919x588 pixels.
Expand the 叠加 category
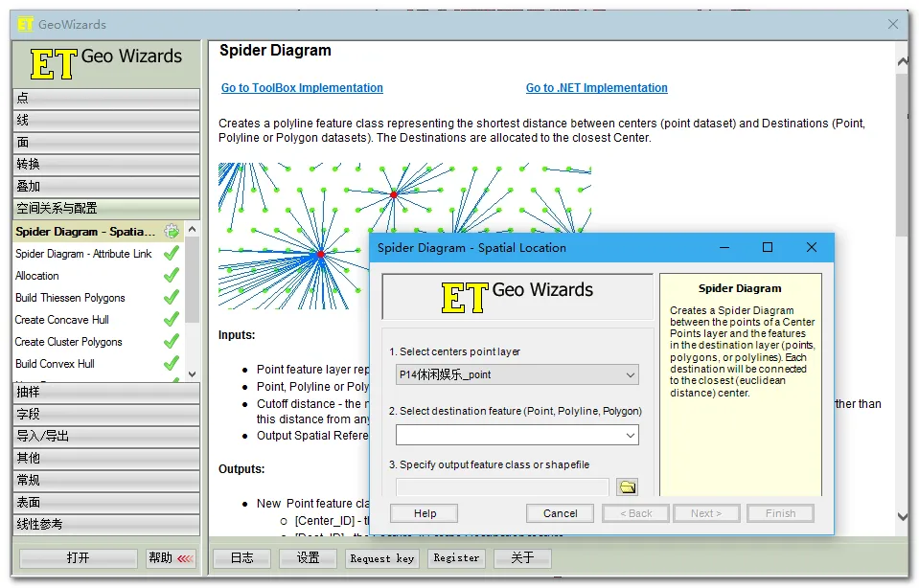pos(106,186)
